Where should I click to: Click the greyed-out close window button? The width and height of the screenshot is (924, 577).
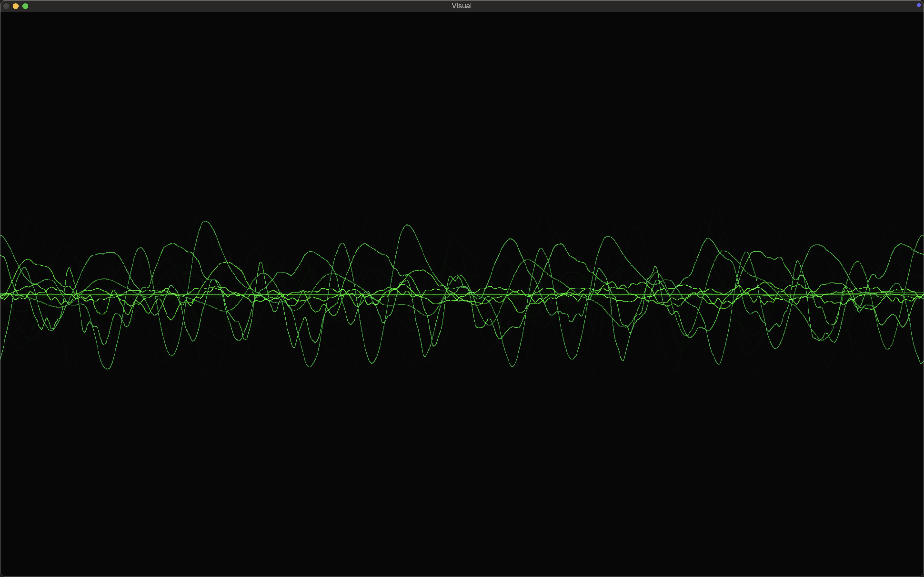[x=6, y=6]
